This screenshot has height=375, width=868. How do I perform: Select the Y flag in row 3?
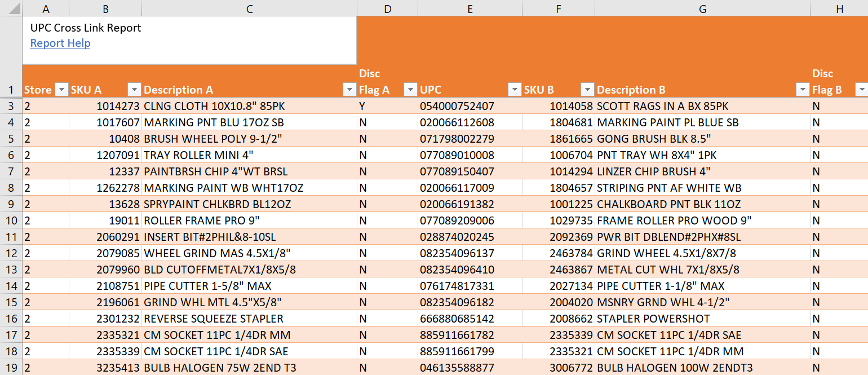pos(388,106)
